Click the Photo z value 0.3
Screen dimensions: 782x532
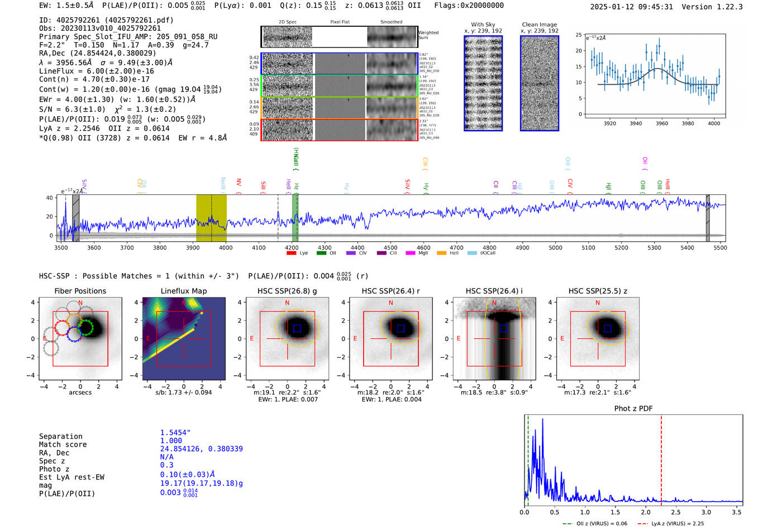click(x=166, y=465)
